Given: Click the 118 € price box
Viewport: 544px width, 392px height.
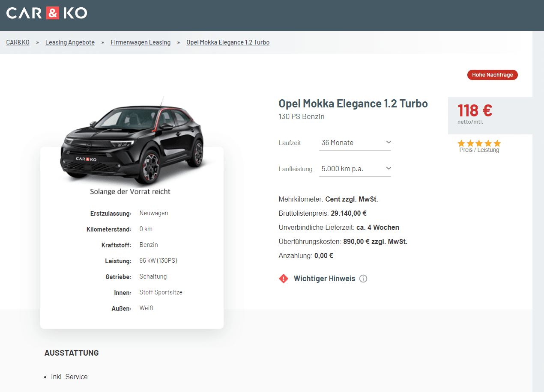Looking at the screenshot, I should (490, 116).
